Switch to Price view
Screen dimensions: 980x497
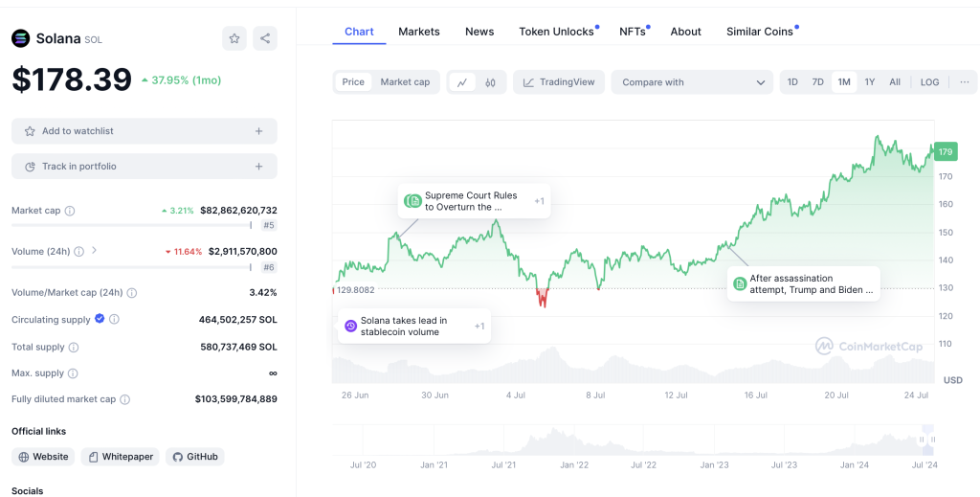pyautogui.click(x=353, y=82)
